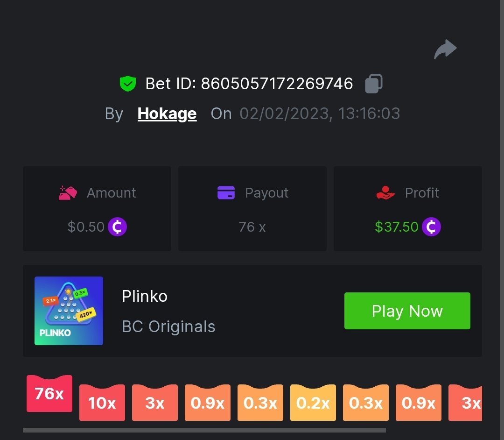Screen dimensions: 504x440
Task: Click the green verified shield icon
Action: point(128,84)
